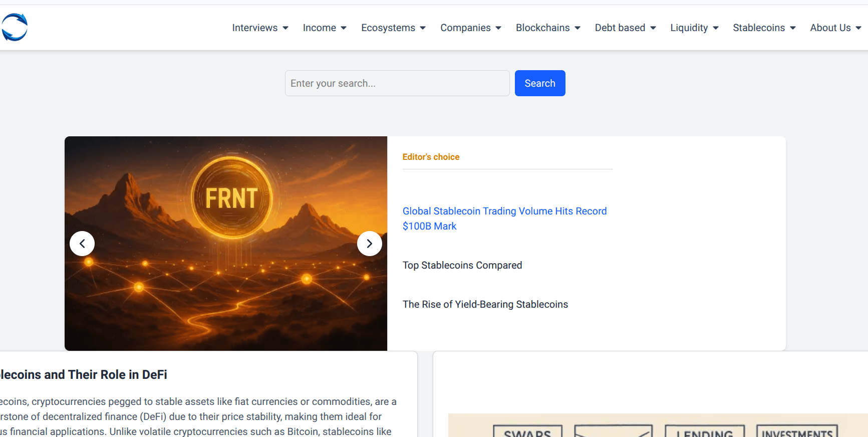Click the FRNT coin carousel image
Image resolution: width=868 pixels, height=437 pixels.
click(x=226, y=244)
